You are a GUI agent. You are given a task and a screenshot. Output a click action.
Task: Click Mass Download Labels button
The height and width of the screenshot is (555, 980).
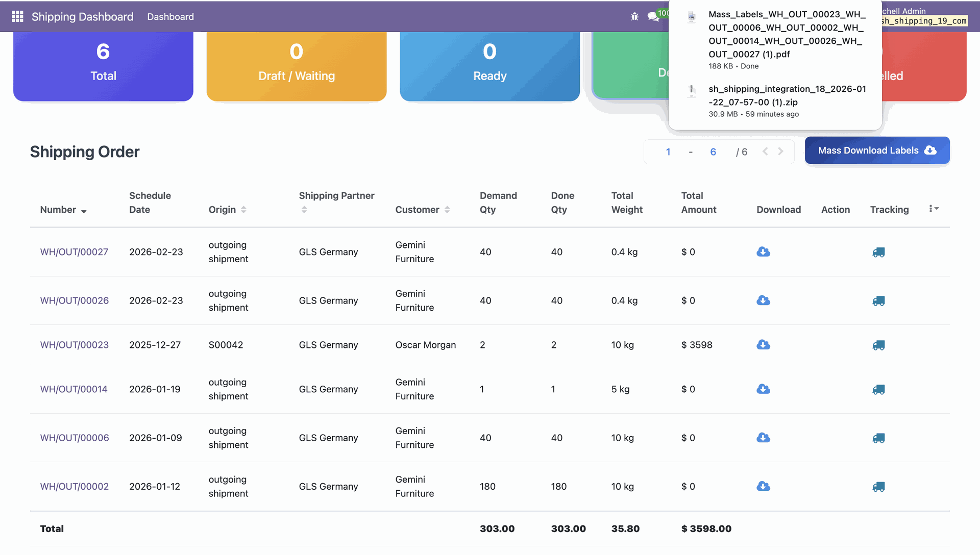point(877,150)
